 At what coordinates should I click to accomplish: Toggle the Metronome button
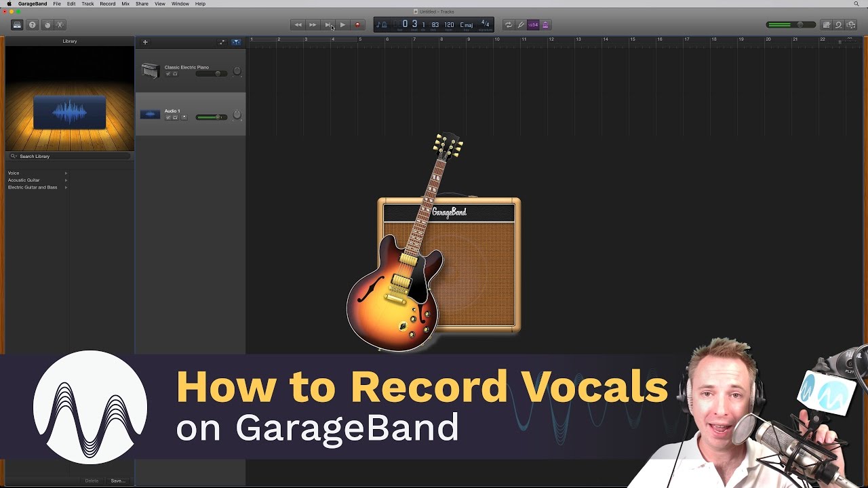(545, 25)
